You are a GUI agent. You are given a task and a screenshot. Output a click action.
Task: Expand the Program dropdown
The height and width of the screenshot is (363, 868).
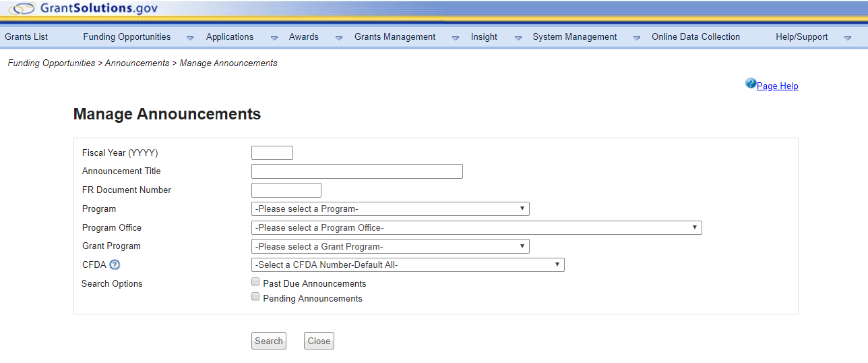coord(390,209)
